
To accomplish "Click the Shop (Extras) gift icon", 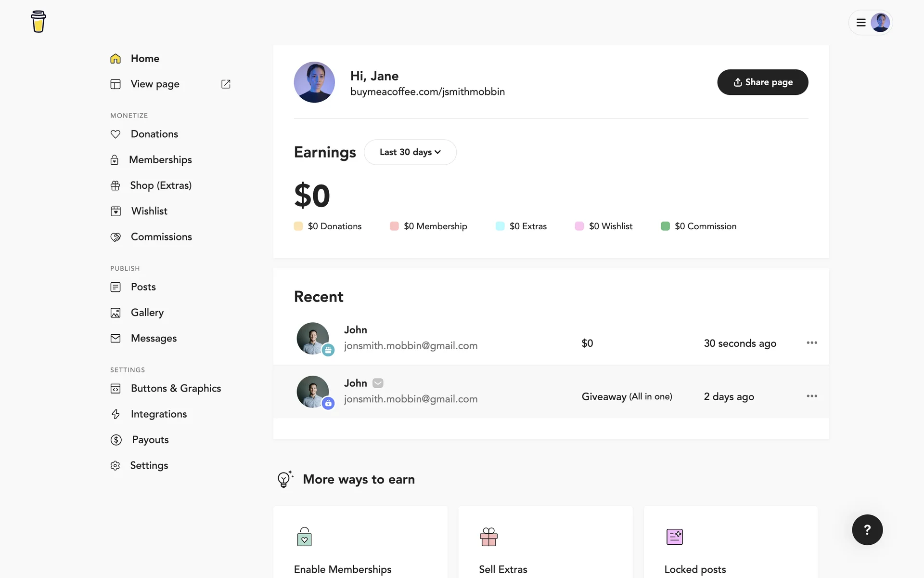I will [115, 185].
